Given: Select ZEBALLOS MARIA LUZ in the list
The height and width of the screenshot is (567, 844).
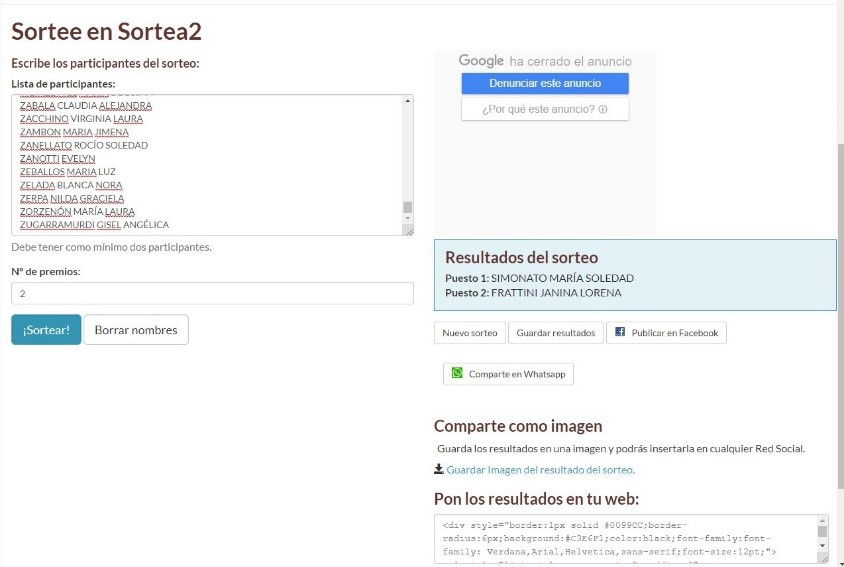Looking at the screenshot, I should pos(68,172).
